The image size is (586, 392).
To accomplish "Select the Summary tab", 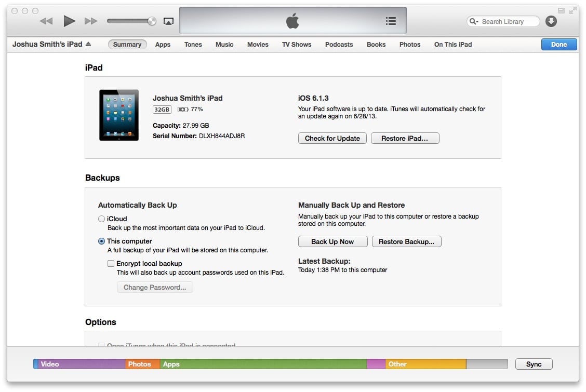I will tap(127, 45).
